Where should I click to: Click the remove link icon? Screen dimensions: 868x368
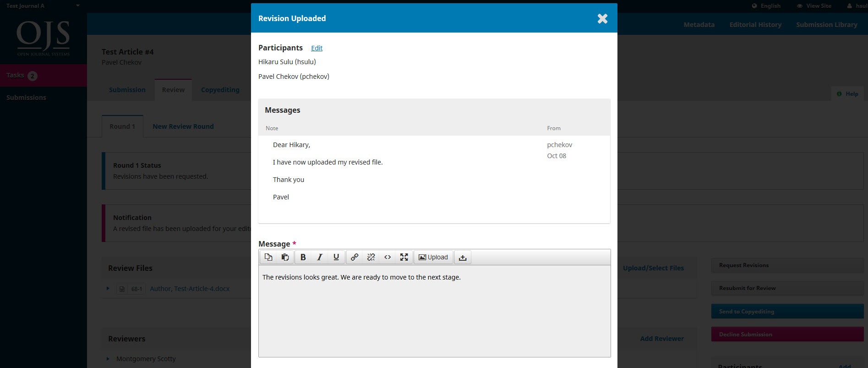pyautogui.click(x=371, y=257)
